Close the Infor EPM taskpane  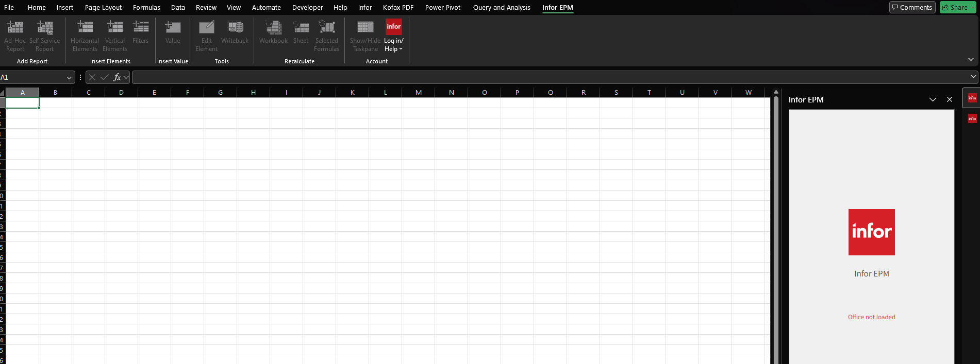click(950, 99)
